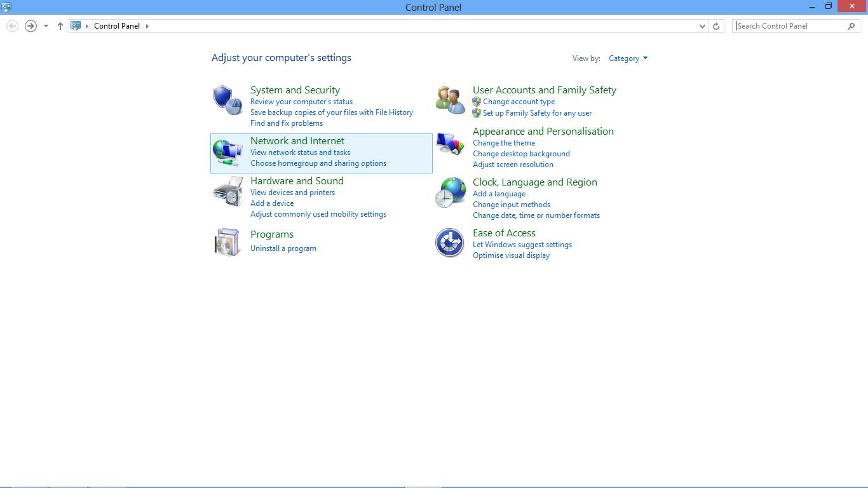Click Add a device link
Screen dimensions: 868x488
pyautogui.click(x=272, y=203)
